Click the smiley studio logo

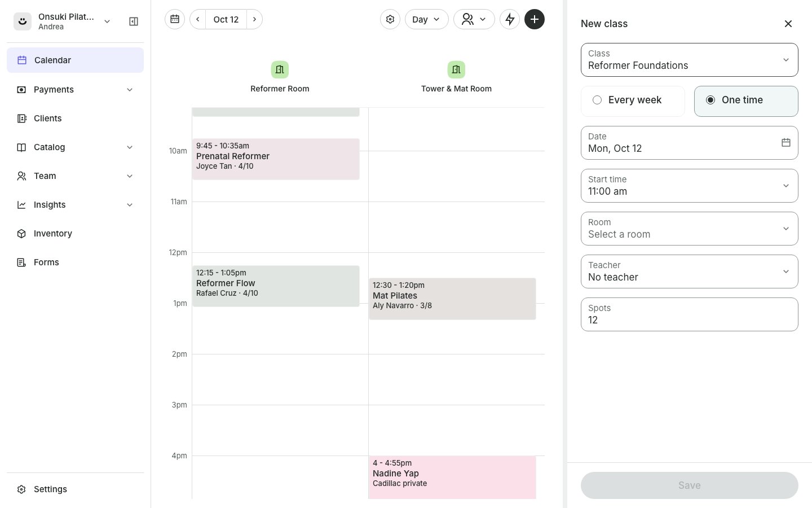point(23,21)
